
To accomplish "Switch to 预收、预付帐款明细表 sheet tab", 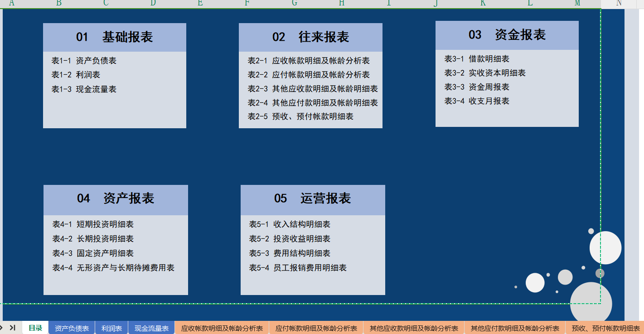I will [x=605, y=328].
